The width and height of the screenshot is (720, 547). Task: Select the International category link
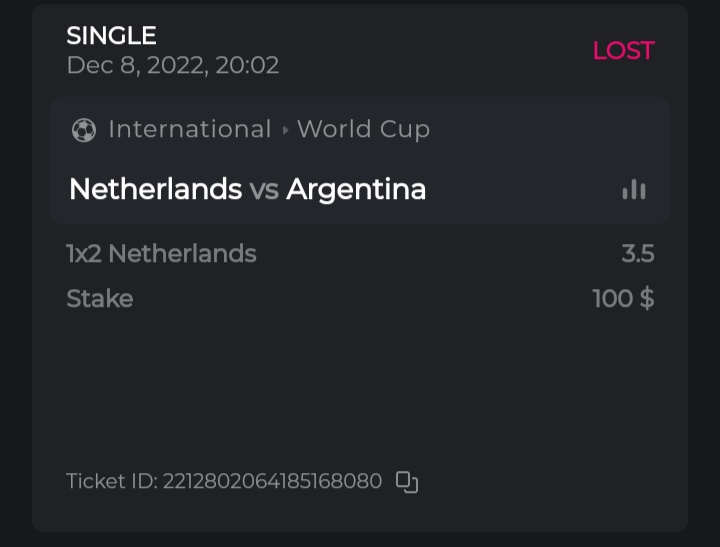click(190, 130)
